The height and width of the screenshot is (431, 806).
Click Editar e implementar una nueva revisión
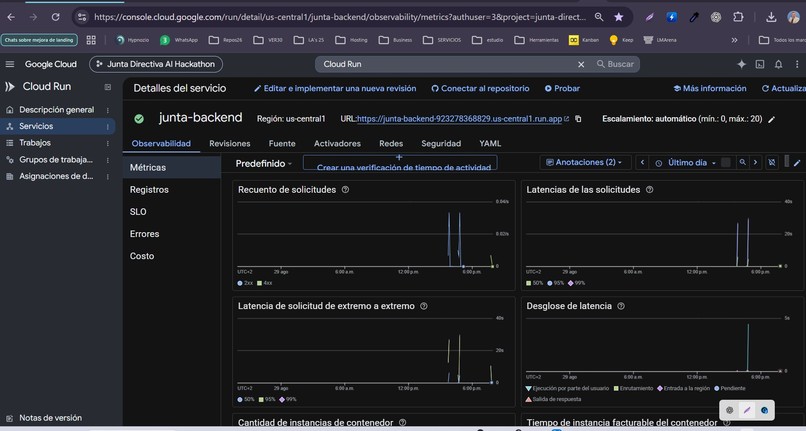click(x=335, y=88)
